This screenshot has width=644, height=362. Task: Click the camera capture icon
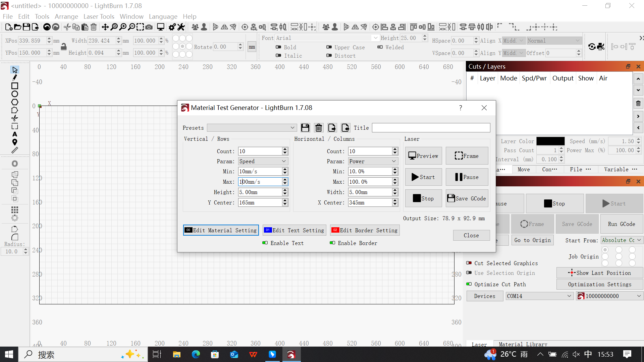[149, 27]
